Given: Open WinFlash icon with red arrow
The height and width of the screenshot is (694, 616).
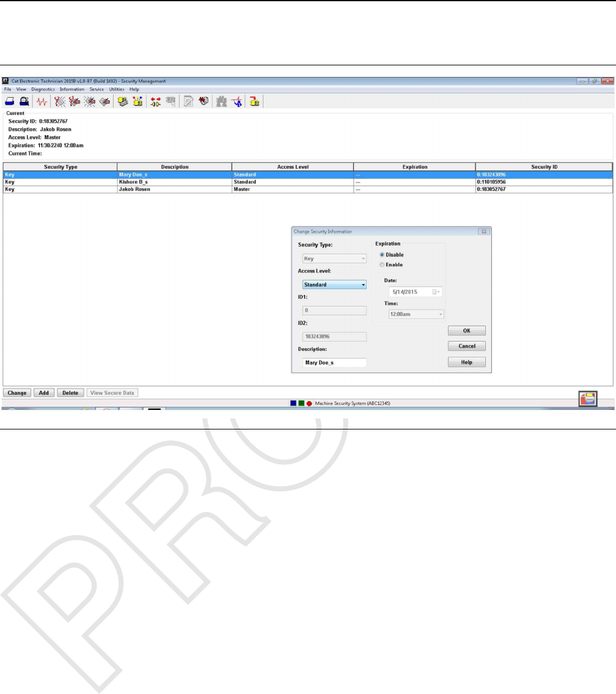Looking at the screenshot, I should (254, 102).
